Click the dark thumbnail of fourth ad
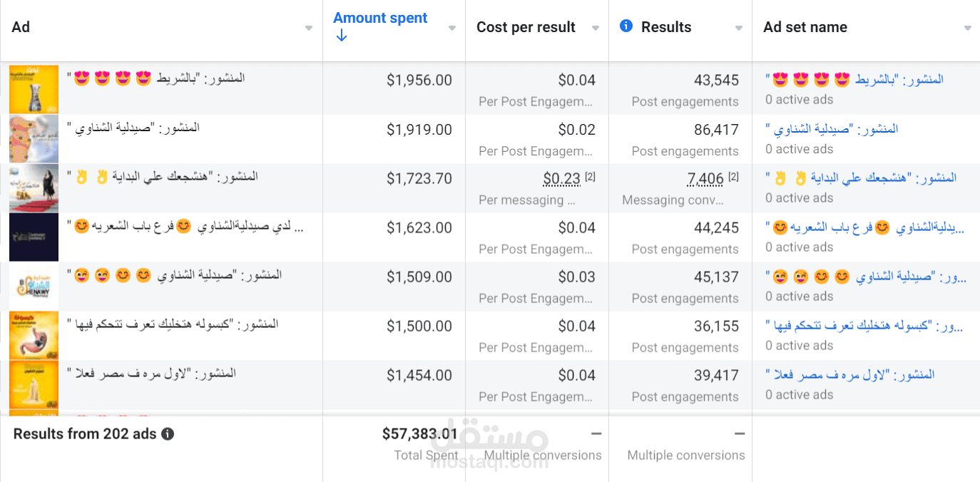 point(24,237)
